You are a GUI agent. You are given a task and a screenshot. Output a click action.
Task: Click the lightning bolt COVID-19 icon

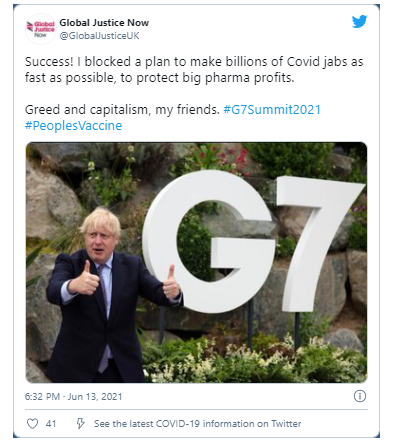pyautogui.click(x=80, y=424)
